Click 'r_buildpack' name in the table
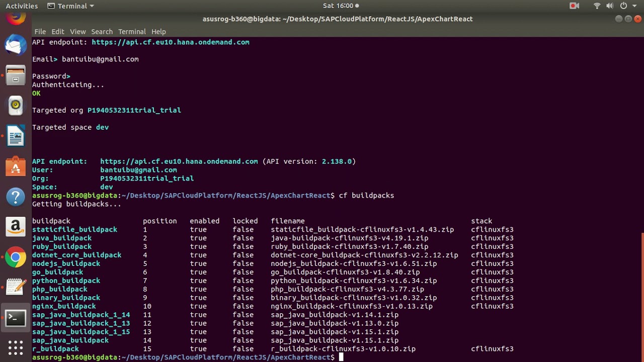644x362 pixels. 55,349
